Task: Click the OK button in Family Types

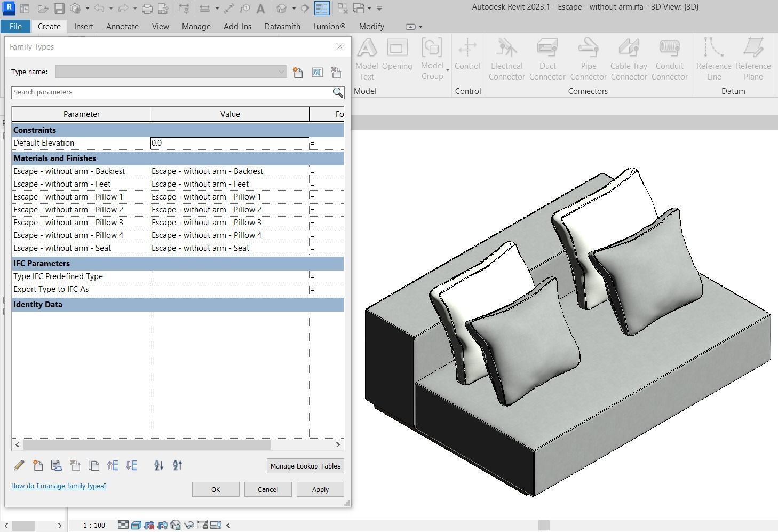Action: point(216,489)
